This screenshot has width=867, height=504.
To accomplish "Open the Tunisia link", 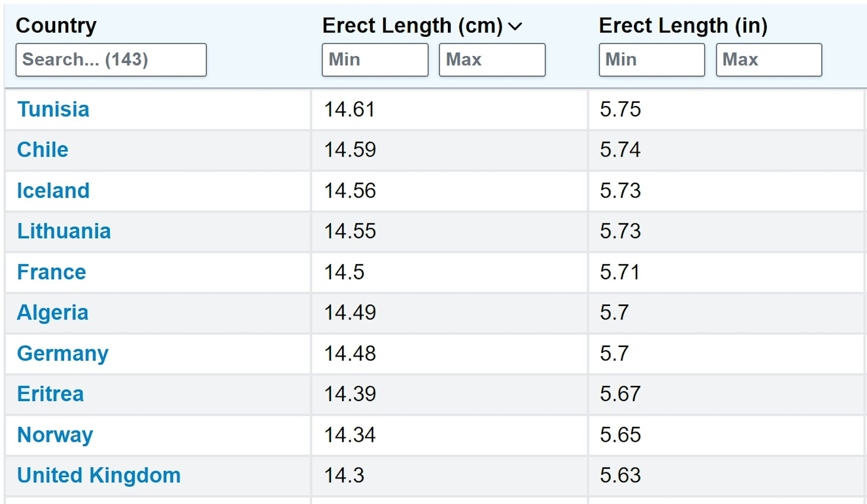I will pos(53,109).
